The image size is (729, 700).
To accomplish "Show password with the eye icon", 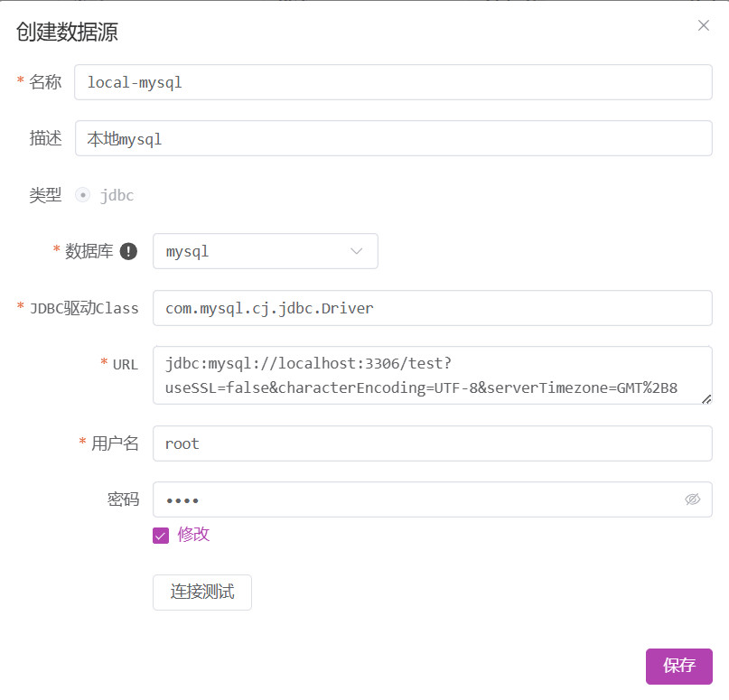I will pos(693,499).
